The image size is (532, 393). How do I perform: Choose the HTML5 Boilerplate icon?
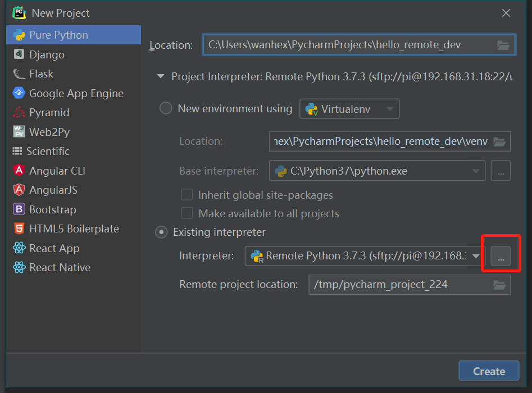[19, 229]
